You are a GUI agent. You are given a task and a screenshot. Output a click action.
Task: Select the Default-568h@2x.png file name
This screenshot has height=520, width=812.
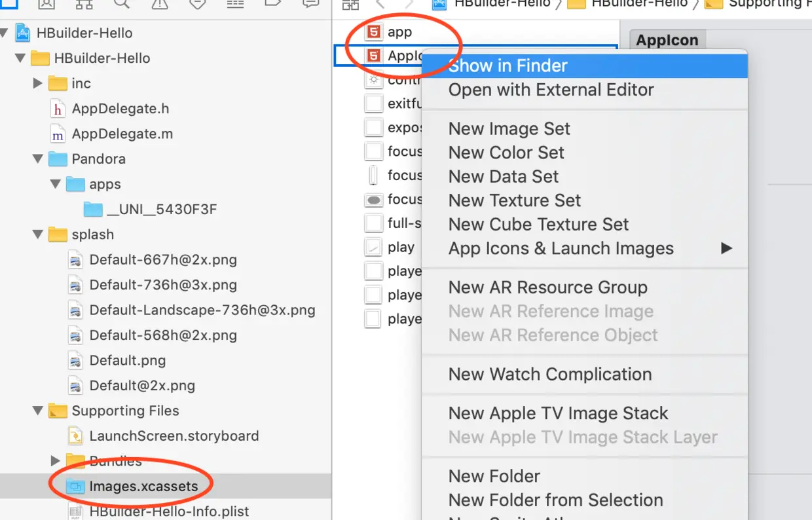click(163, 335)
